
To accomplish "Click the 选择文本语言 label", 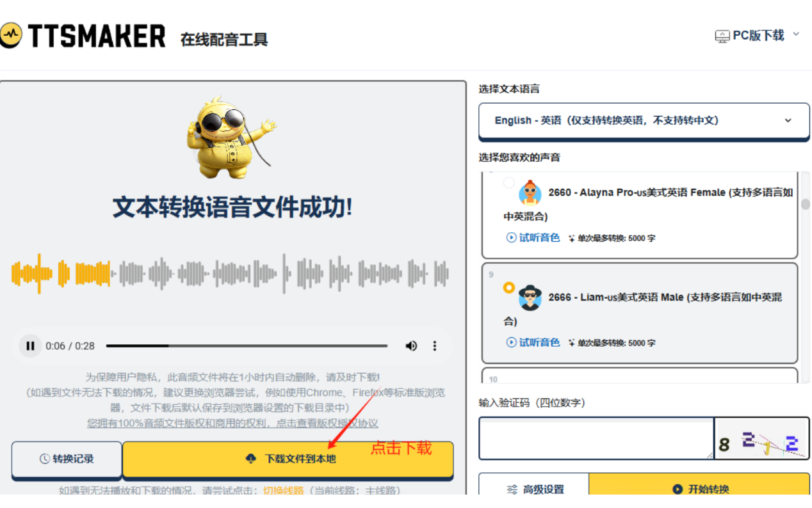I will [509, 89].
